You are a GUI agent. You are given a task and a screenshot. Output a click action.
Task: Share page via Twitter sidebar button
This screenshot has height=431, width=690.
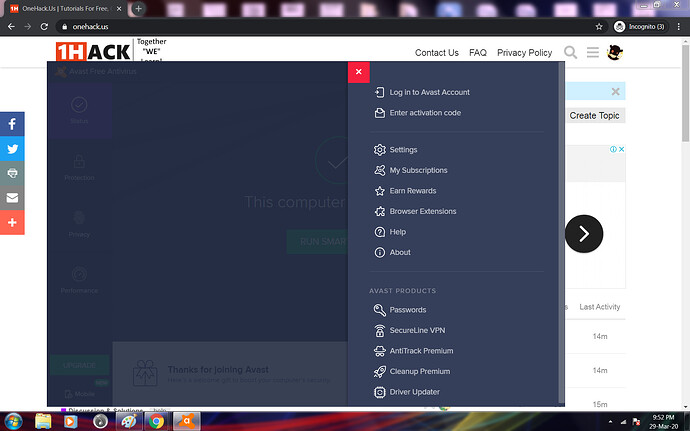(x=12, y=149)
